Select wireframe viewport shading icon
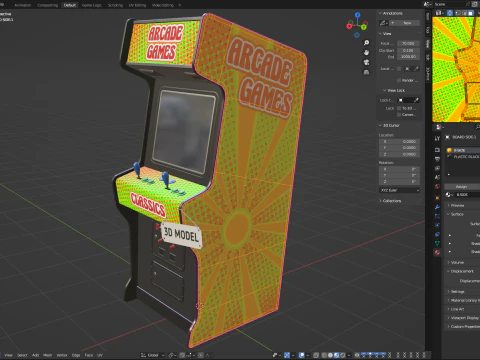The height and width of the screenshot is (360, 480). [324, 355]
